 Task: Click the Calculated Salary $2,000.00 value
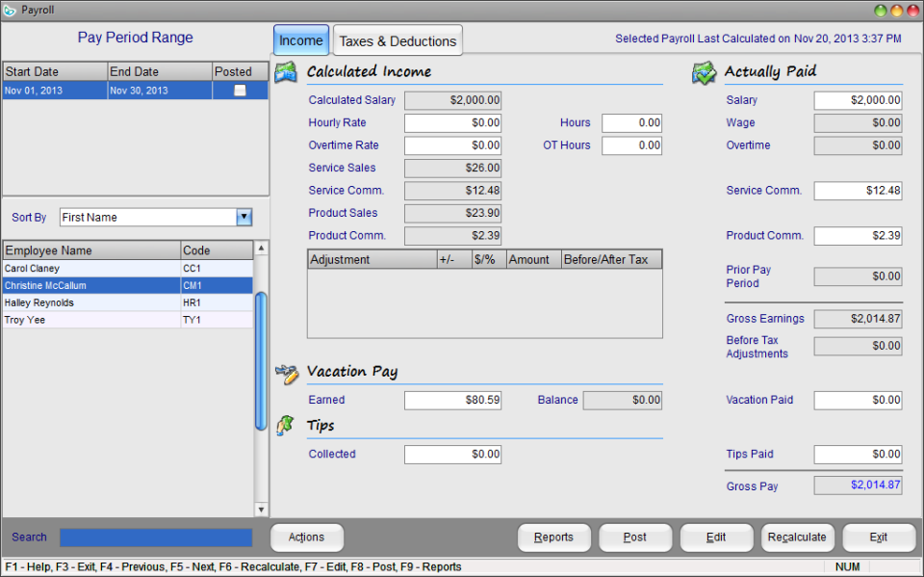click(452, 100)
